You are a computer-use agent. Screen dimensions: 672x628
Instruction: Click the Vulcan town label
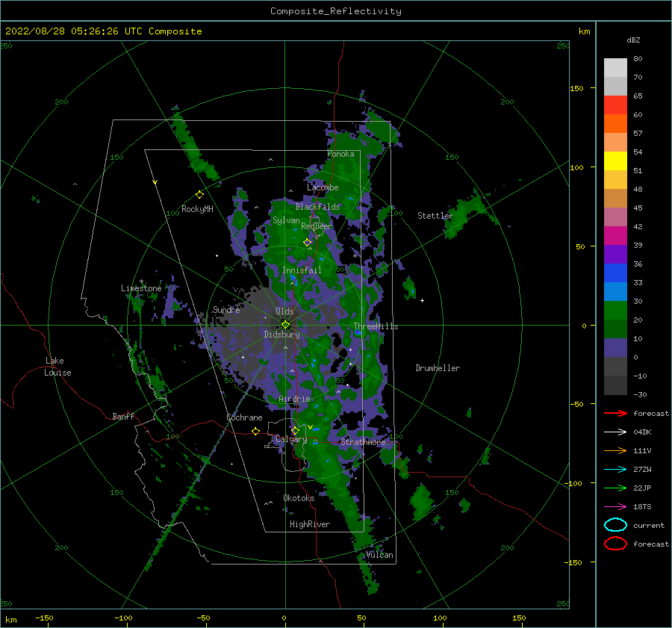pyautogui.click(x=379, y=555)
